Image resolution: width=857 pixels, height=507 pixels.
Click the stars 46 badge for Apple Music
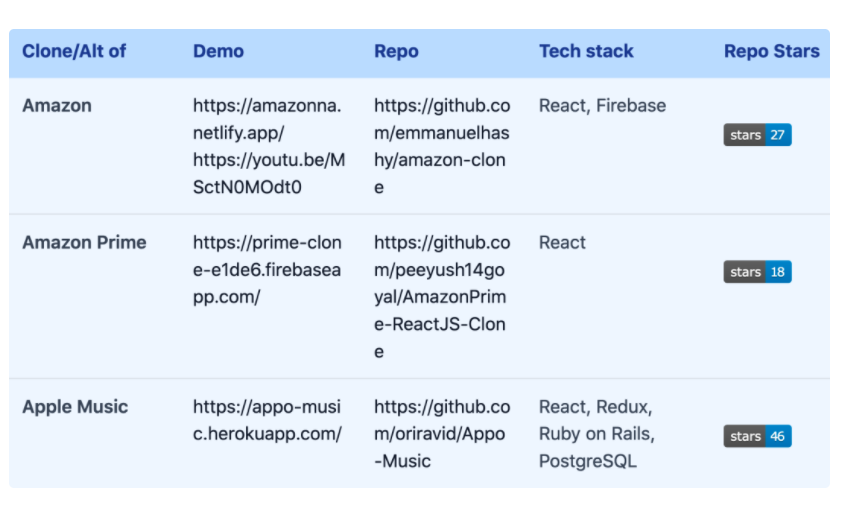pyautogui.click(x=757, y=436)
